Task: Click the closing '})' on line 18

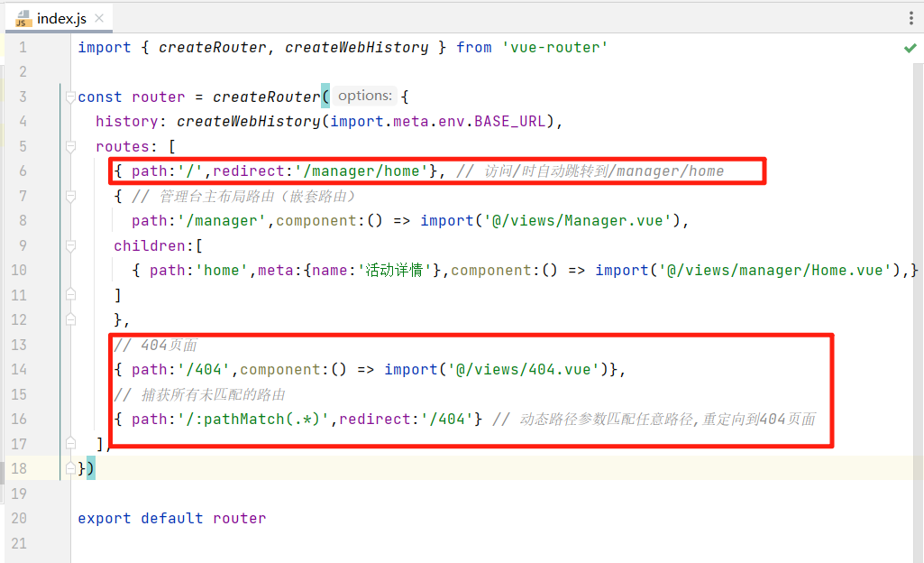Action: click(86, 468)
